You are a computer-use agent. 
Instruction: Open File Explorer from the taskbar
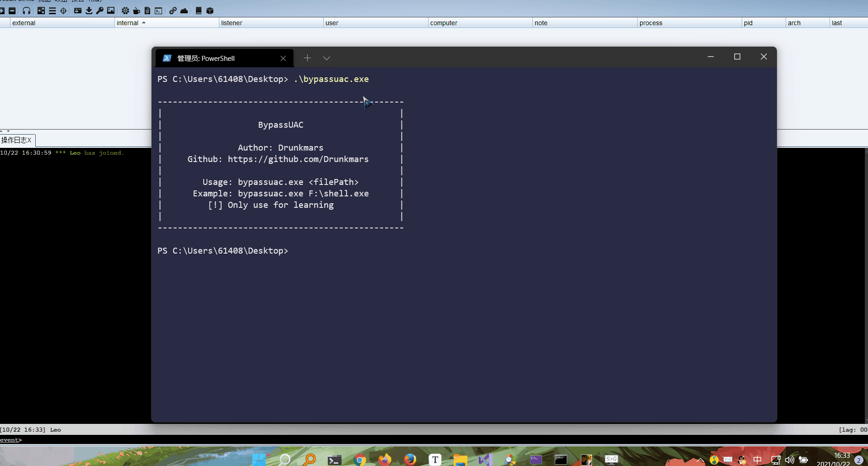pyautogui.click(x=460, y=459)
